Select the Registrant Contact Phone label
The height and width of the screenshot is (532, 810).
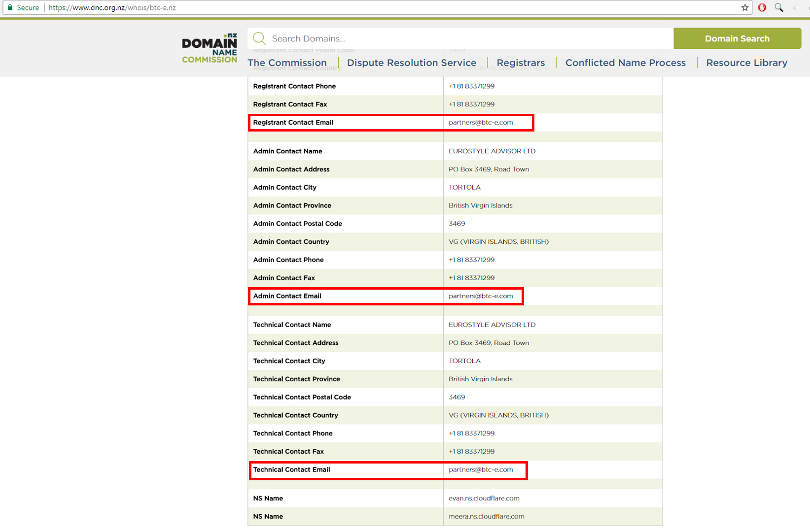294,86
